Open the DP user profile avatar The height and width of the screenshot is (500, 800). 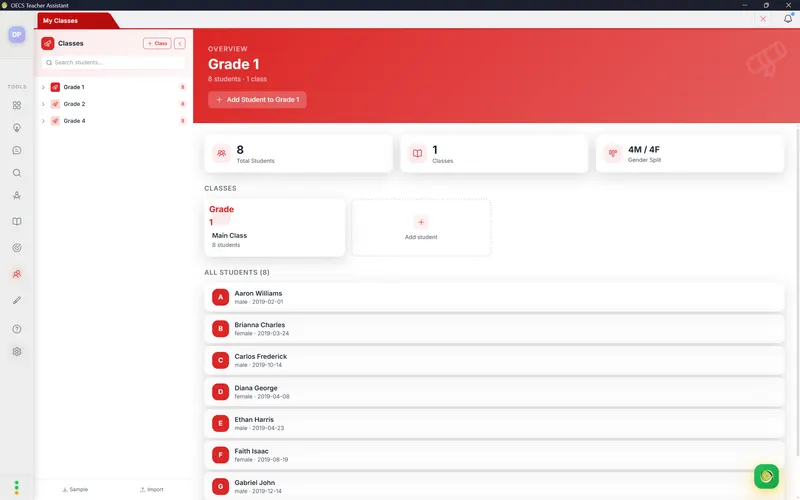pyautogui.click(x=17, y=35)
